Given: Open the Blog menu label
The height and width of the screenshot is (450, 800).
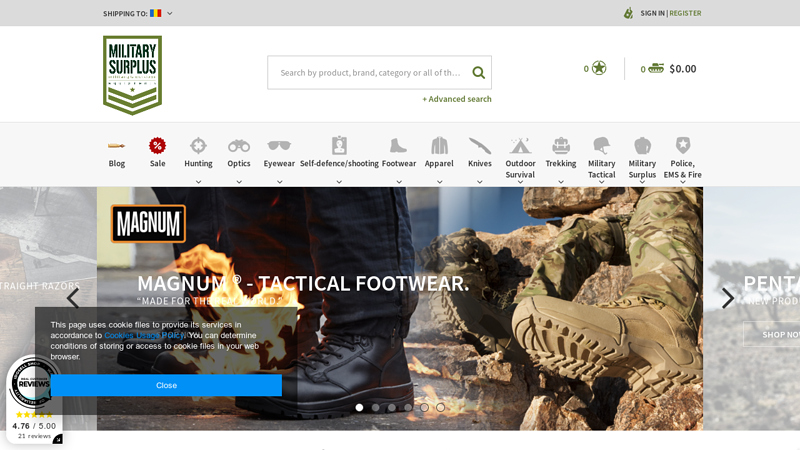Looking at the screenshot, I should point(116,163).
